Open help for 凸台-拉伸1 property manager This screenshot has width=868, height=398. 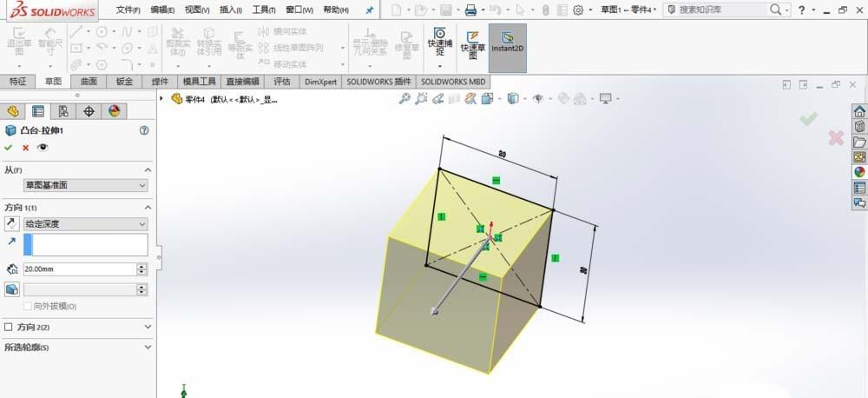tap(144, 131)
